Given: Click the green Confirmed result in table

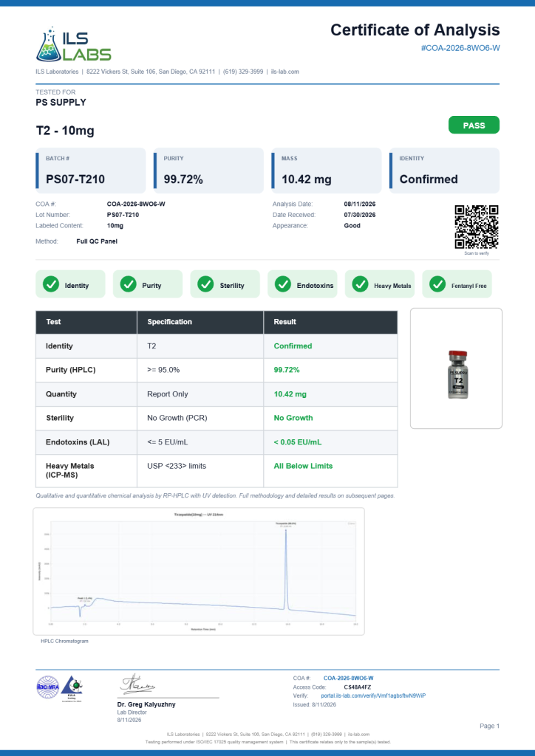Looking at the screenshot, I should [293, 346].
